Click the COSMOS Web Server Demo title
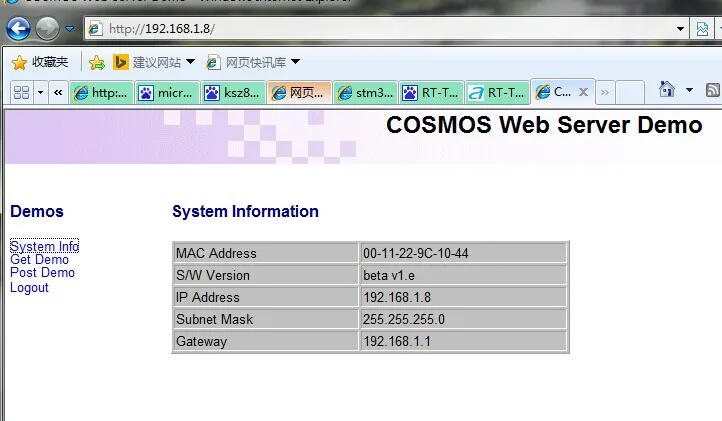722x421 pixels. 544,125
